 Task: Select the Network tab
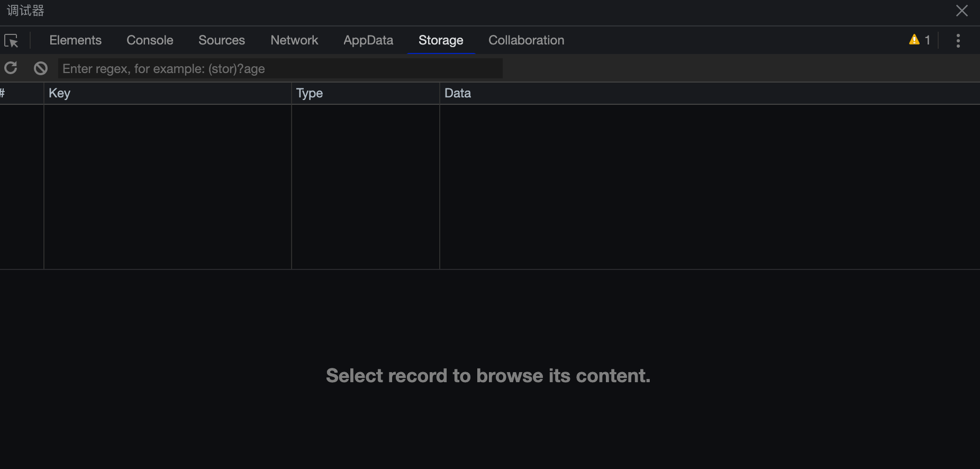click(x=294, y=40)
